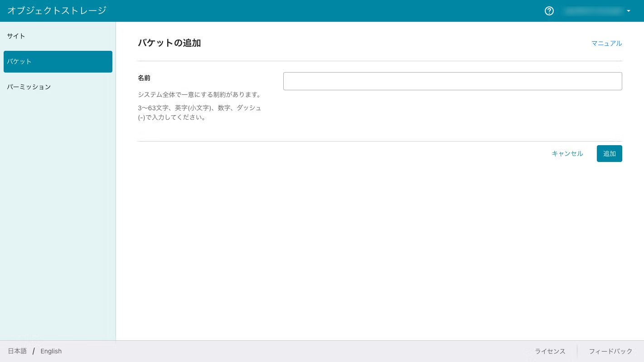Switch language to 日本語

[x=17, y=351]
